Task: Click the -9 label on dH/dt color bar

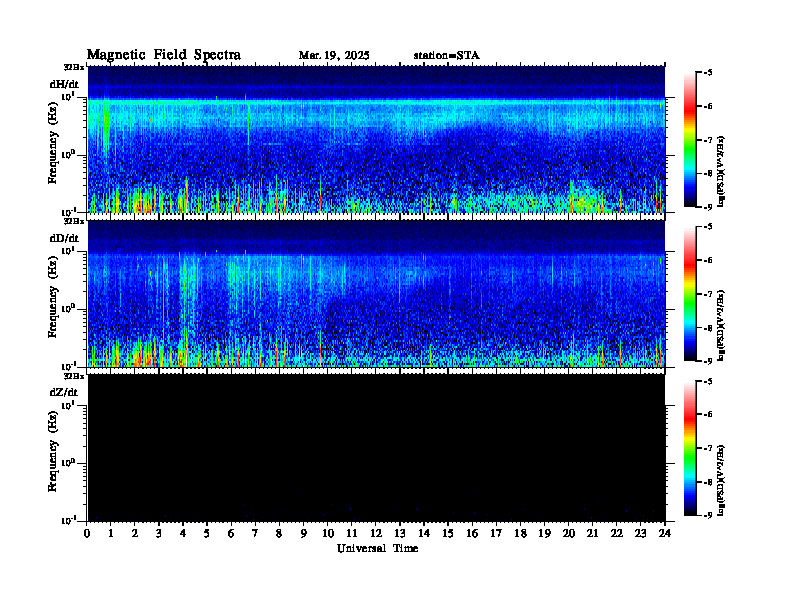Action: point(708,207)
